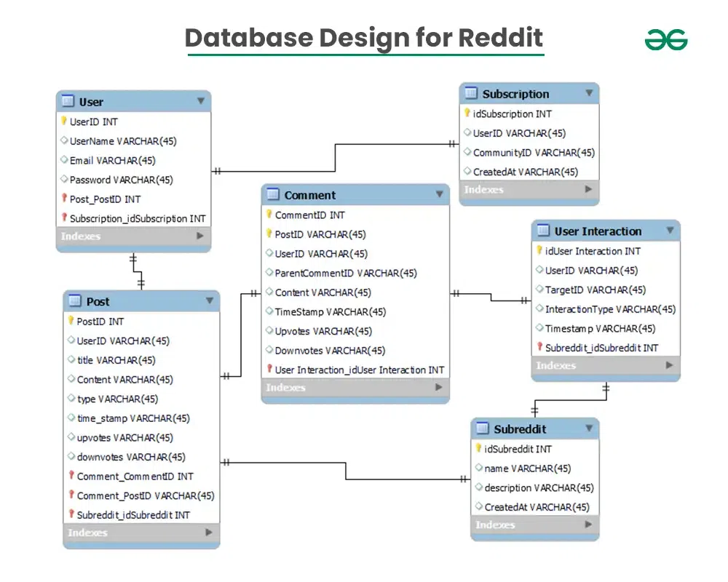Click the User Interaction table icon
Viewport: 728px width, 582px height.
tap(543, 230)
